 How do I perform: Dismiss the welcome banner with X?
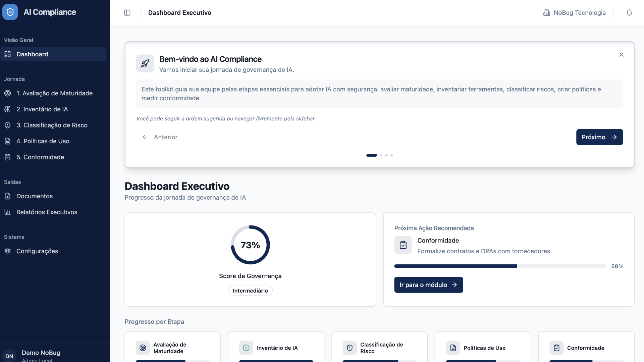coord(621,55)
